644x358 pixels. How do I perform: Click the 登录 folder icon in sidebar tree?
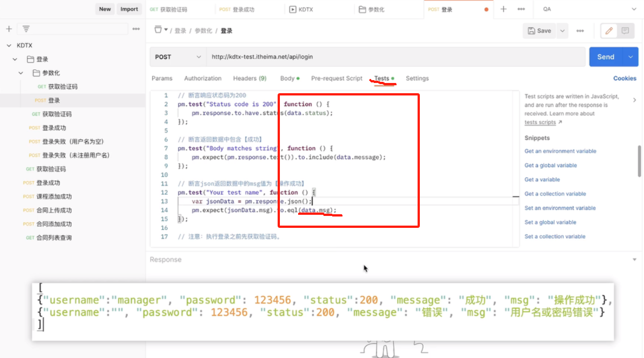tap(30, 59)
